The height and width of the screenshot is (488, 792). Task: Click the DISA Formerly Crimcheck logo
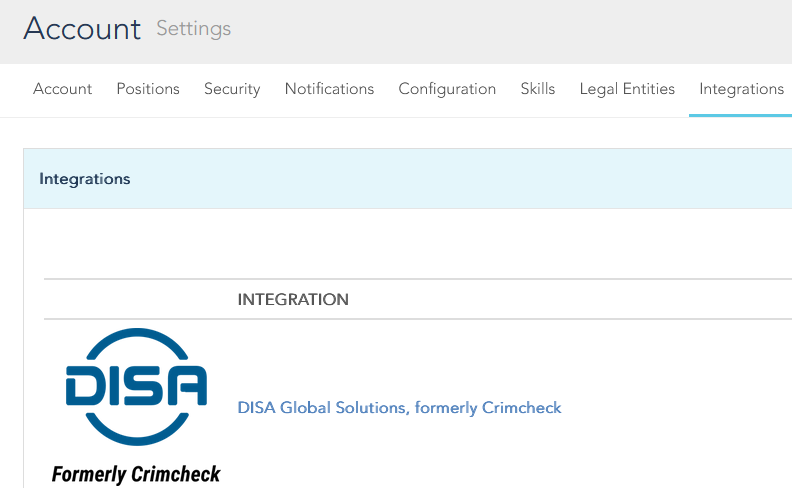pos(136,407)
